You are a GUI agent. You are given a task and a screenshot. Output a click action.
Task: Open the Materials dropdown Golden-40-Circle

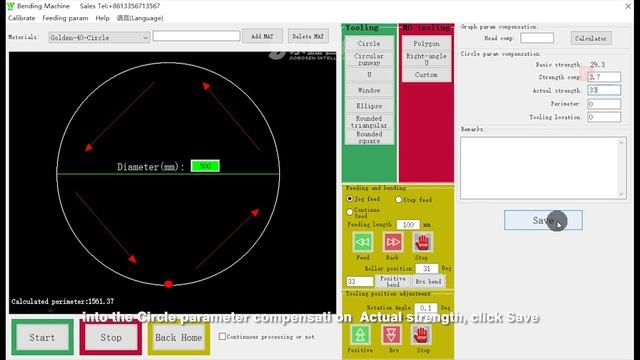(99, 38)
